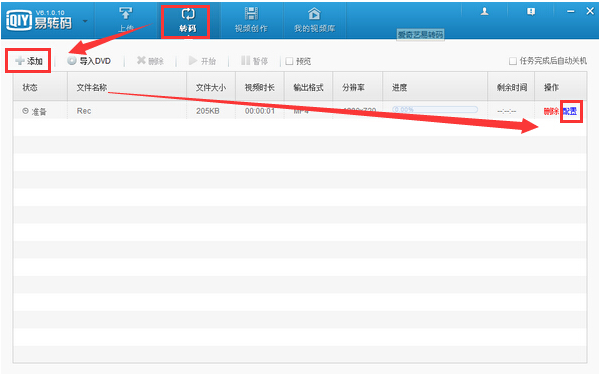Close the 易转码 window

pyautogui.click(x=590, y=11)
